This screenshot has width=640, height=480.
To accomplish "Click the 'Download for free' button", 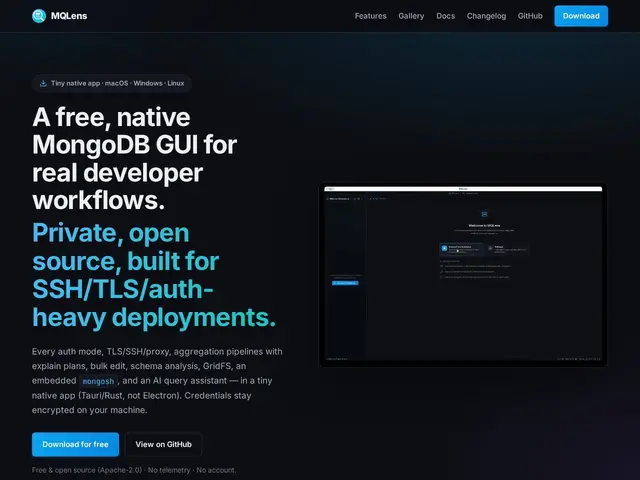I will (x=76, y=444).
